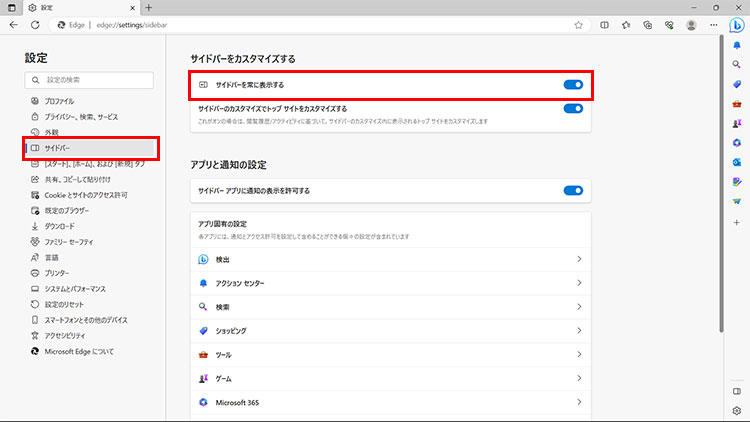
Task: Click the Bing Copilot icon in toolbar
Action: pyautogui.click(x=735, y=25)
